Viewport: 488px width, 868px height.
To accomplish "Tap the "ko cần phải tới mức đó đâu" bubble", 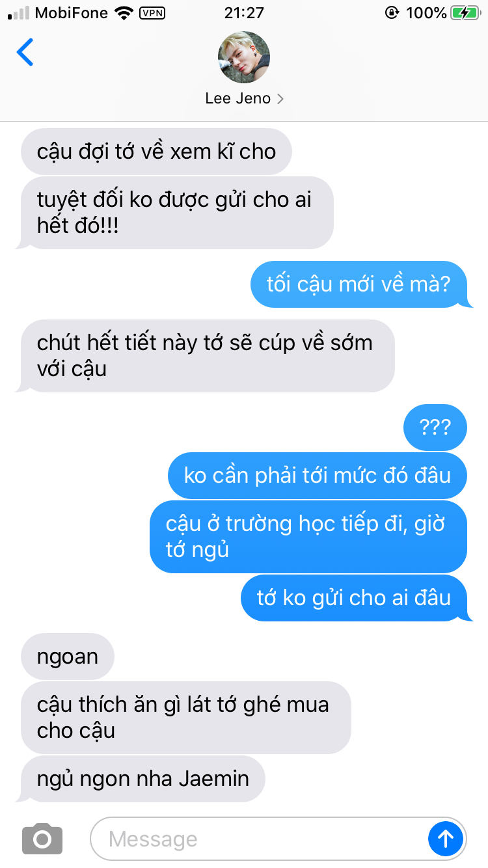I will point(318,476).
